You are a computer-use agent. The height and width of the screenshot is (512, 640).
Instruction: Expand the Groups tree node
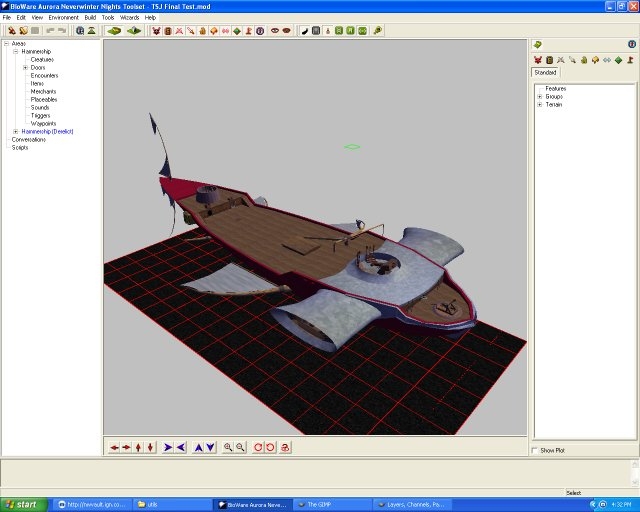coord(540,97)
